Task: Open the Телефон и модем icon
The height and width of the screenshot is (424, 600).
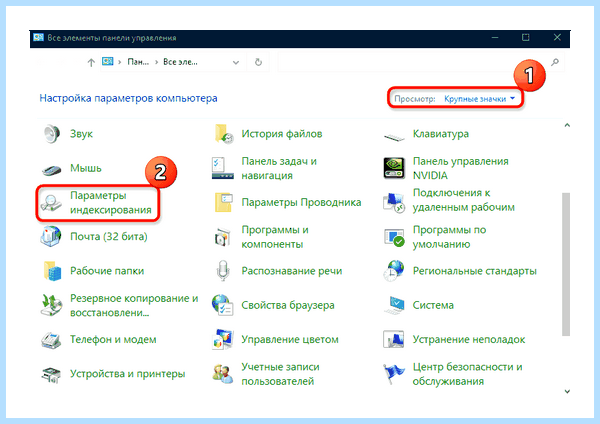Action: click(x=51, y=339)
